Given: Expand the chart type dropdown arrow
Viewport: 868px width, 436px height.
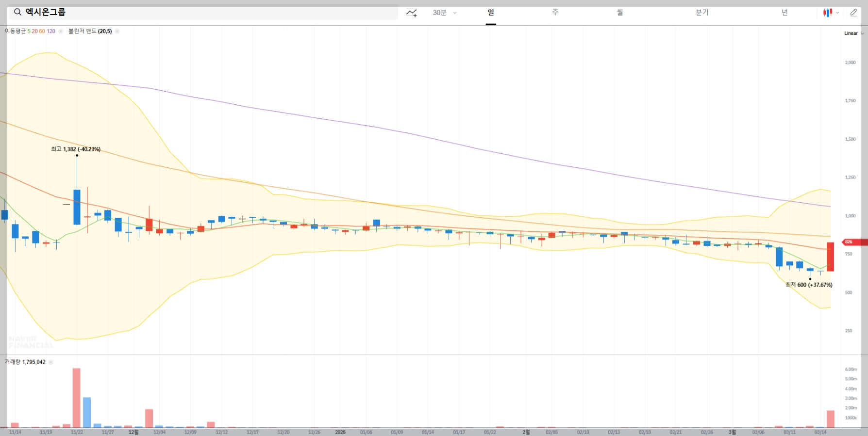Looking at the screenshot, I should point(837,13).
